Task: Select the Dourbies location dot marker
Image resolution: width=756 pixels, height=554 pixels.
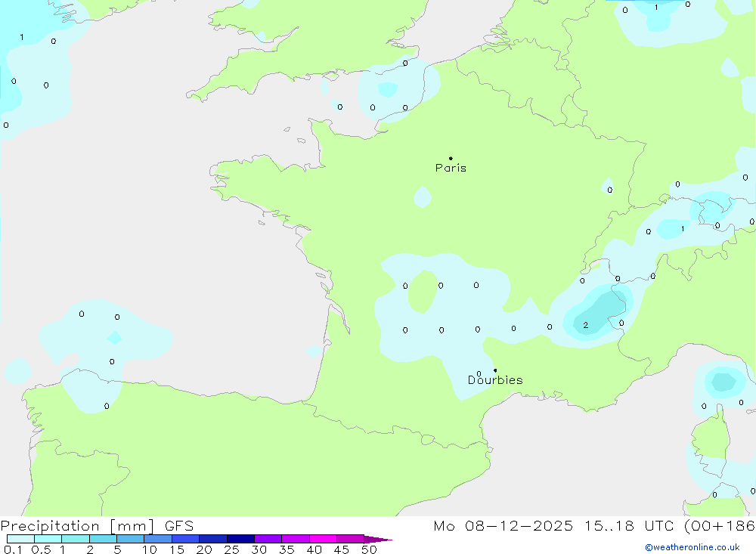Action: point(495,370)
